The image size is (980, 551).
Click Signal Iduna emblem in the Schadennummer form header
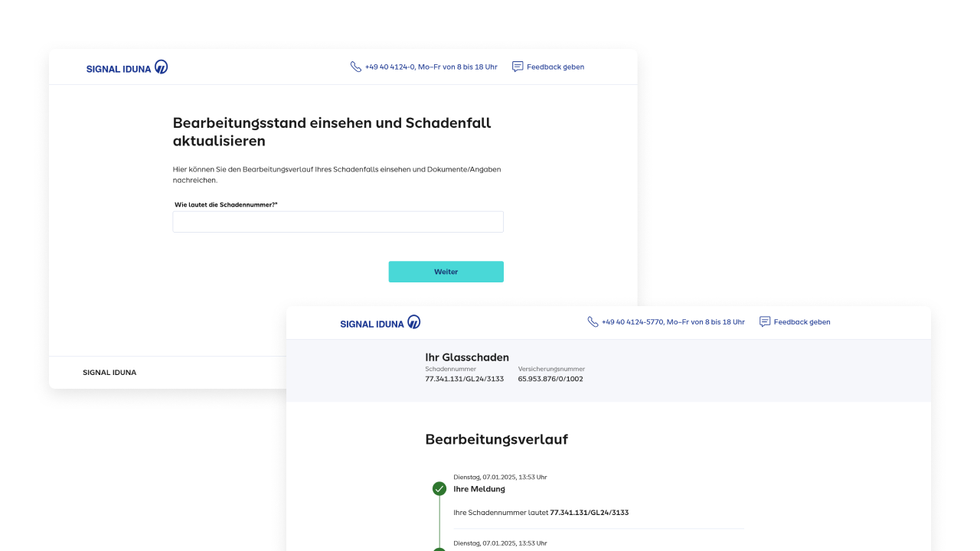coord(161,67)
